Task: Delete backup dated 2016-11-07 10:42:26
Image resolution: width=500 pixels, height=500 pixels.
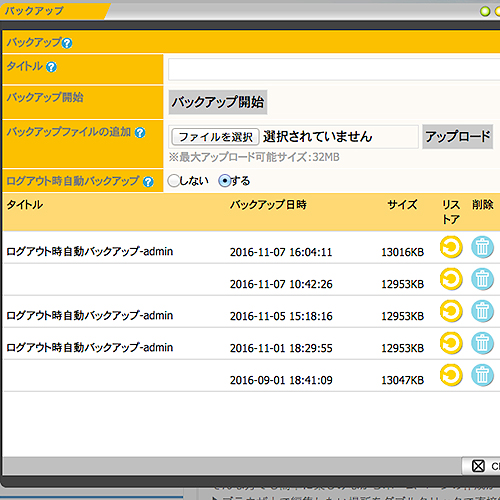Action: pos(482,279)
